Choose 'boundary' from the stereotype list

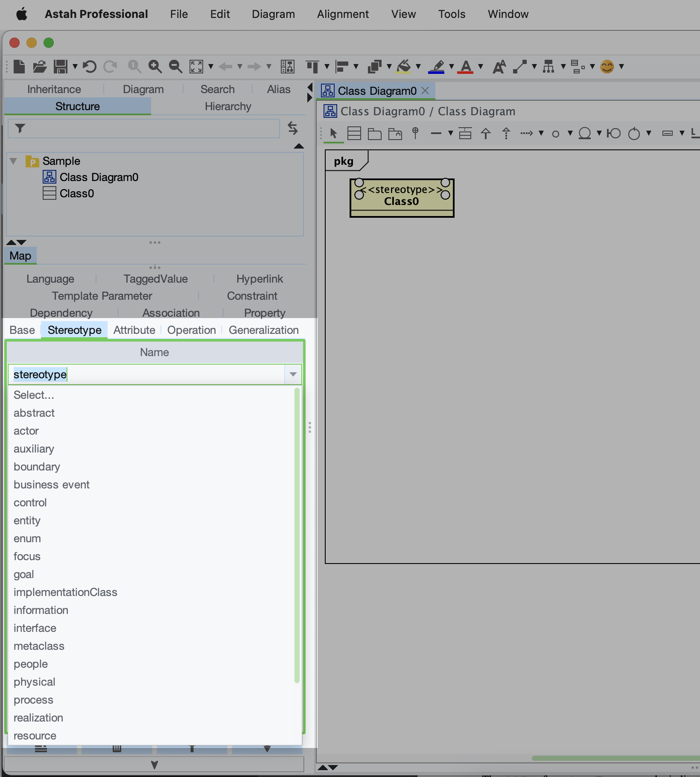click(37, 467)
